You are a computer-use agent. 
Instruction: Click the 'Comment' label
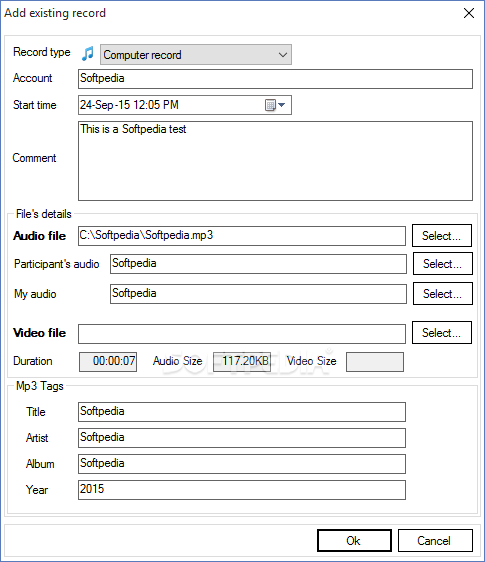34,158
